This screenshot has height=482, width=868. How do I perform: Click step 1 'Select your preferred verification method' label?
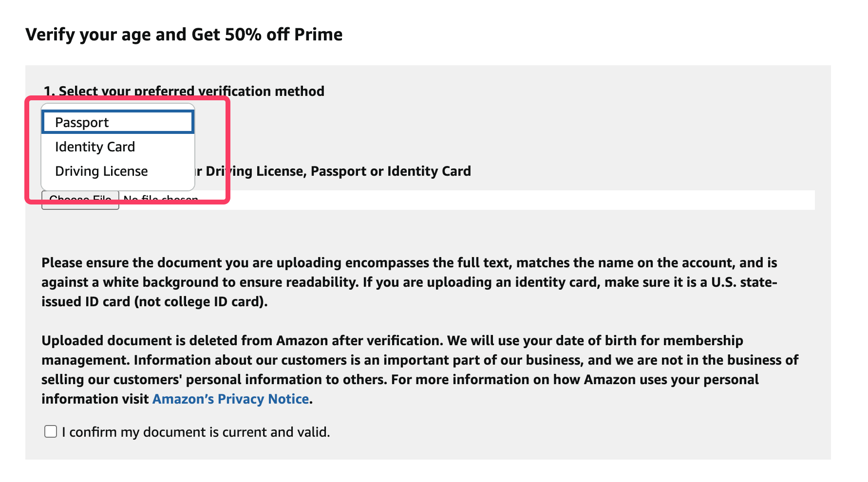point(183,91)
